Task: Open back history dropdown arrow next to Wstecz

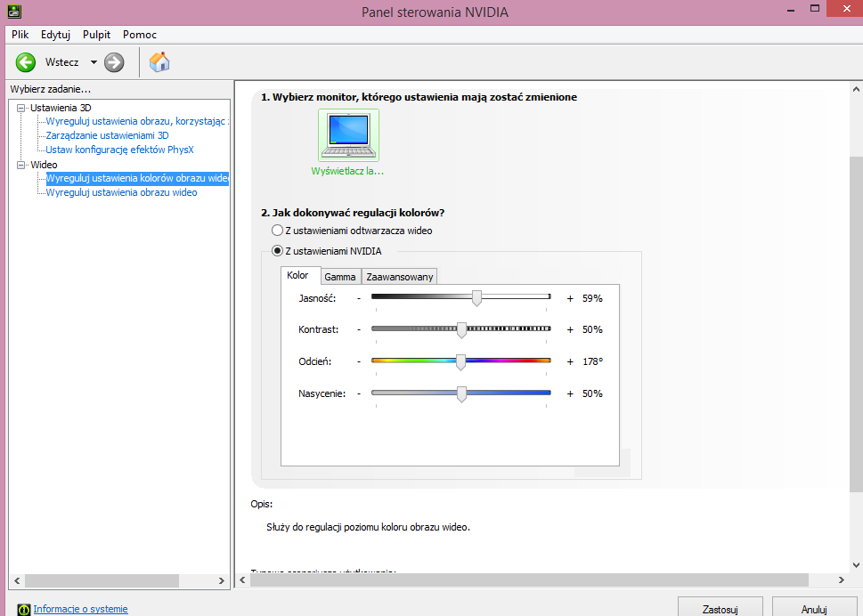Action: (x=94, y=62)
